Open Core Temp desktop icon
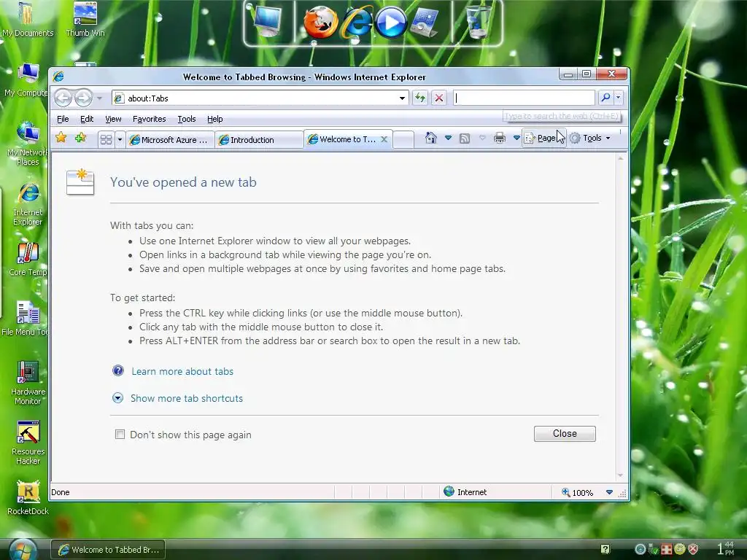Viewport: 747px width, 560px height. pyautogui.click(x=28, y=260)
